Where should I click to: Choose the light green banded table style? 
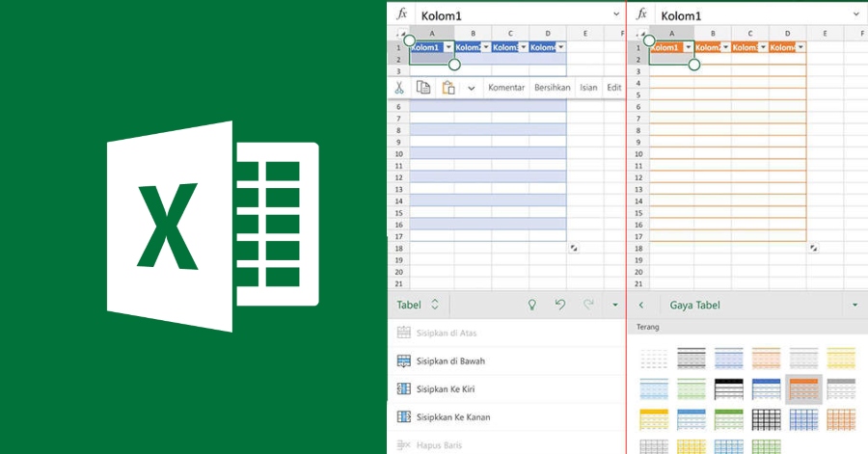pyautogui.click(x=692, y=388)
